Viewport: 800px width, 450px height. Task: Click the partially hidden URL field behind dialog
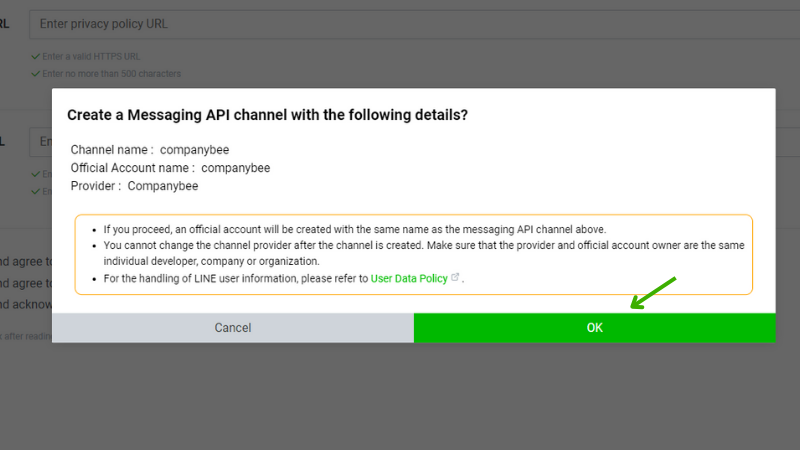pyautogui.click(x=41, y=142)
